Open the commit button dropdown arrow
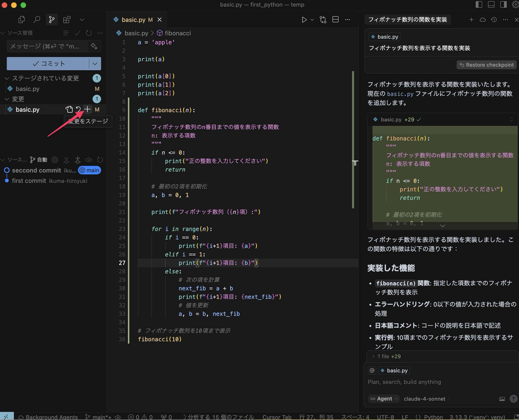The height and width of the screenshot is (420, 519). pyautogui.click(x=95, y=64)
